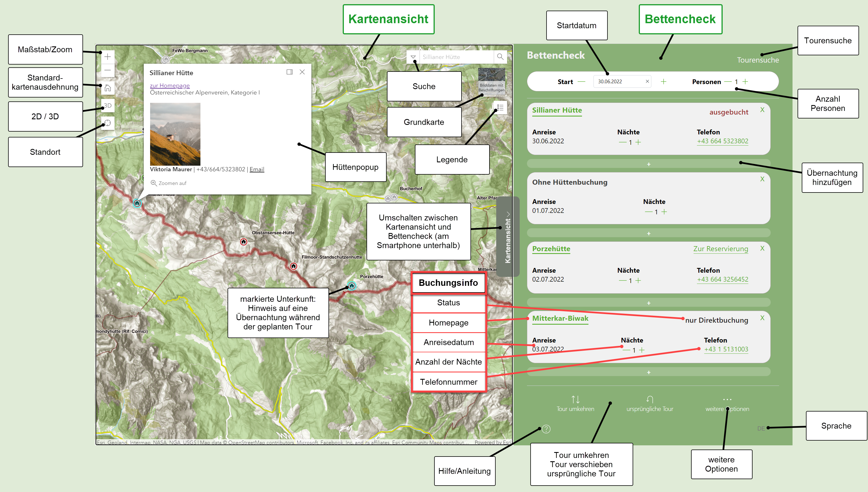Call Mitterkar-Biwak +43 1 5131003
Image resolution: width=868 pixels, height=492 pixels.
(726, 350)
